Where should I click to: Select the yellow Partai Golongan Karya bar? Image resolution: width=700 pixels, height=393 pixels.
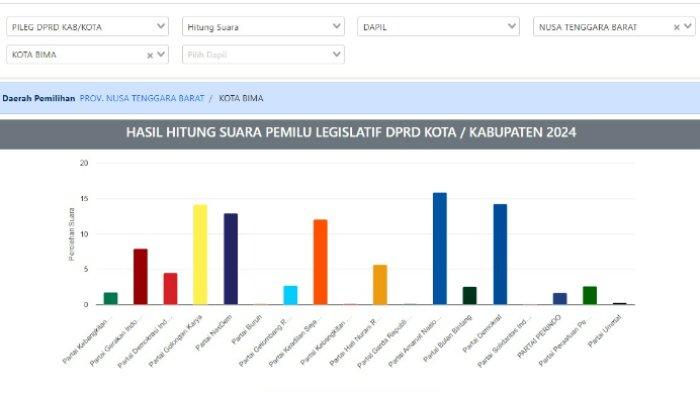click(x=200, y=255)
